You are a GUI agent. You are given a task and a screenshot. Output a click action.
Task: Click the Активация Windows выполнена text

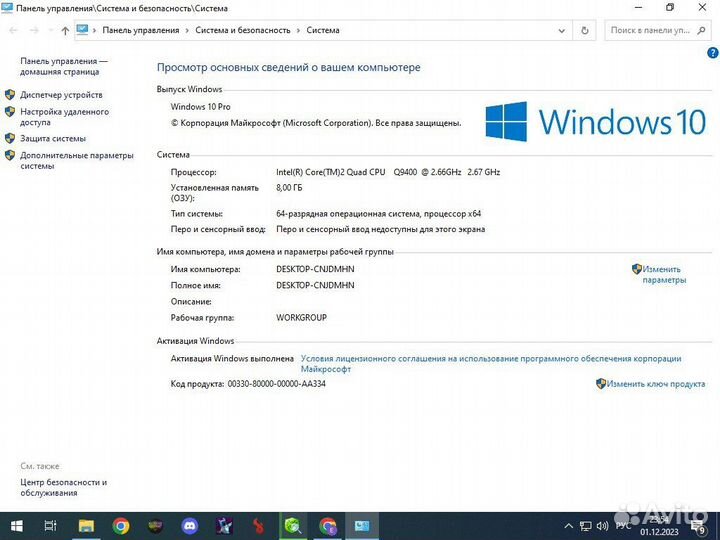point(232,359)
